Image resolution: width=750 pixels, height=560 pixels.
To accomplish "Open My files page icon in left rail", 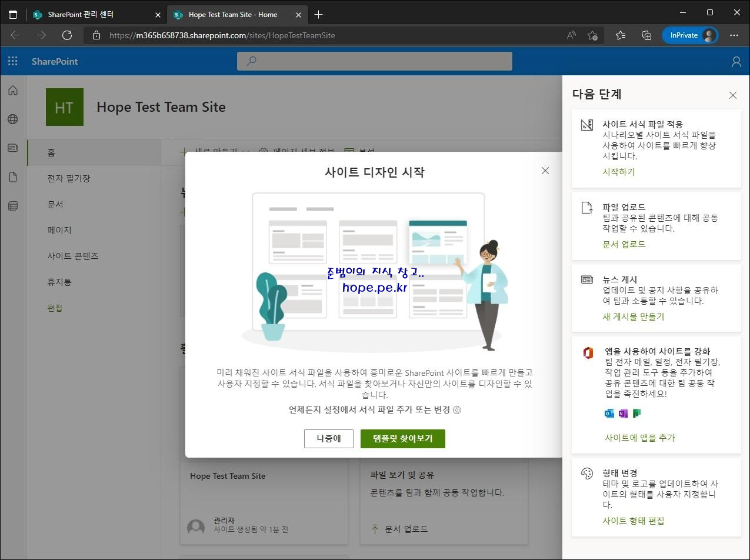I will pyautogui.click(x=13, y=177).
